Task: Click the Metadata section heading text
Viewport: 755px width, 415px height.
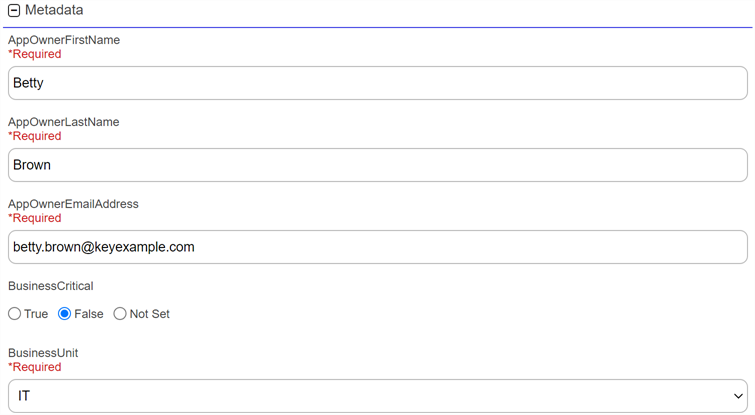Action: 54,10
